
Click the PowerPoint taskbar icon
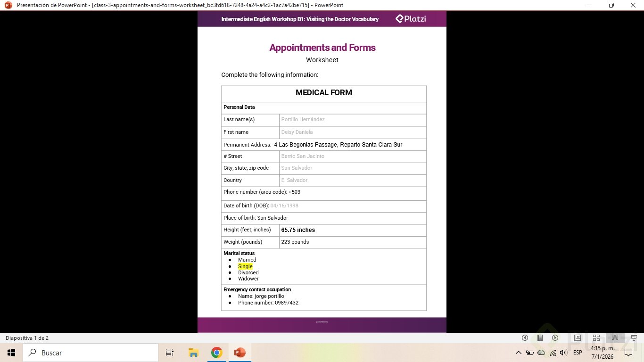pos(240,353)
